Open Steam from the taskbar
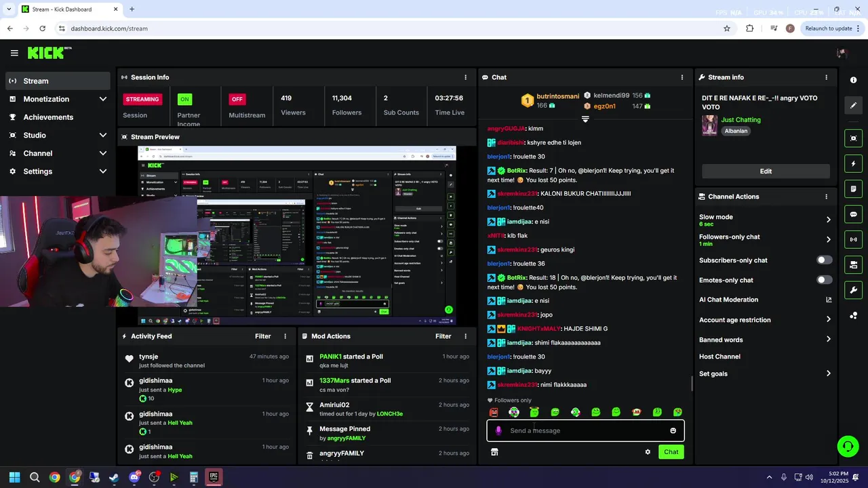Image resolution: width=868 pixels, height=488 pixels. click(114, 477)
